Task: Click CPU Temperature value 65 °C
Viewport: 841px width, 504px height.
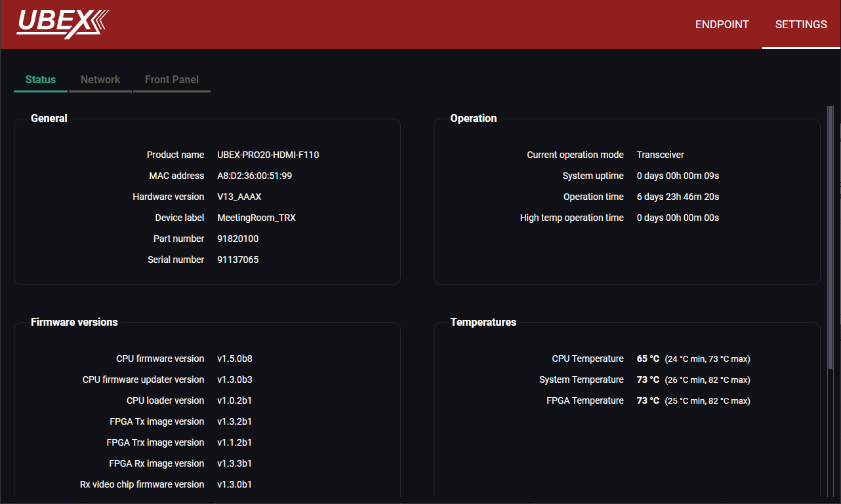Action: tap(648, 359)
